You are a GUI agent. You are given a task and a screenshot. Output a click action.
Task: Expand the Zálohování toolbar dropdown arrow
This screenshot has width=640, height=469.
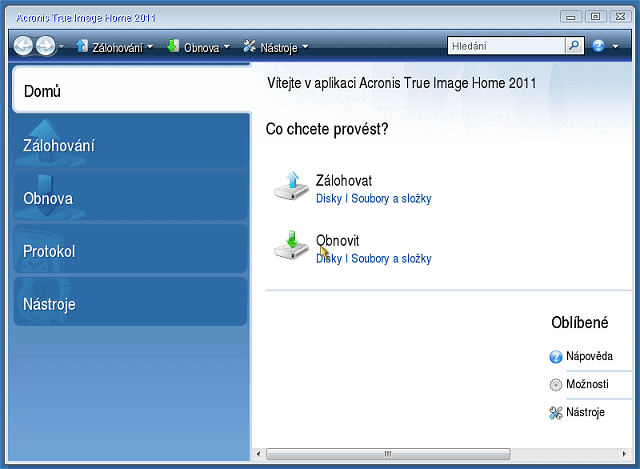tap(150, 47)
